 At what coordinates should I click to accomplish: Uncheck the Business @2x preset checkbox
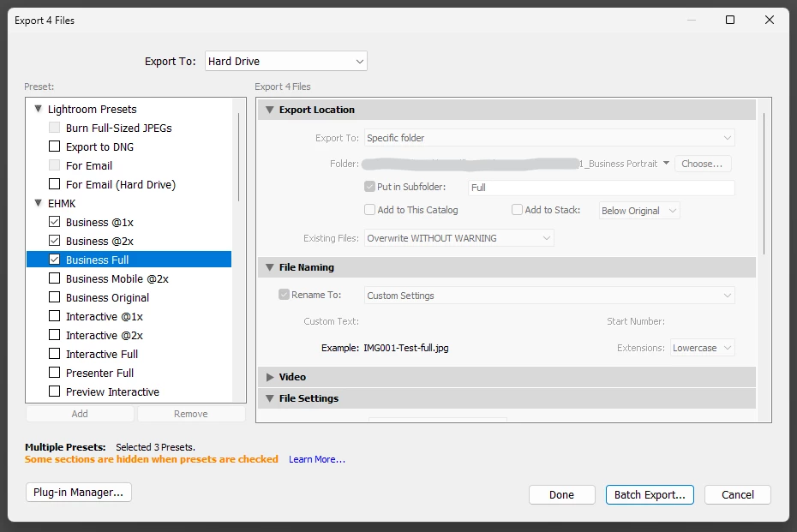[54, 241]
